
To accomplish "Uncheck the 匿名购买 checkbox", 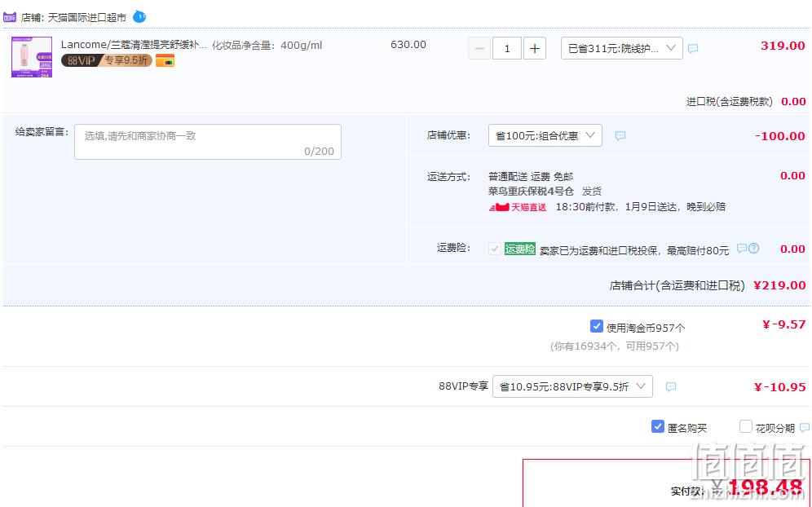I will [658, 426].
